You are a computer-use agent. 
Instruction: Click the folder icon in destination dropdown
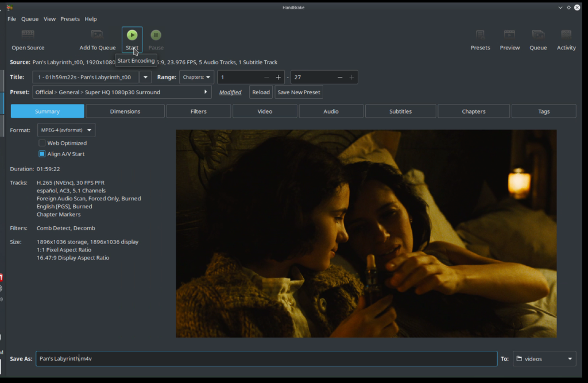tap(519, 359)
